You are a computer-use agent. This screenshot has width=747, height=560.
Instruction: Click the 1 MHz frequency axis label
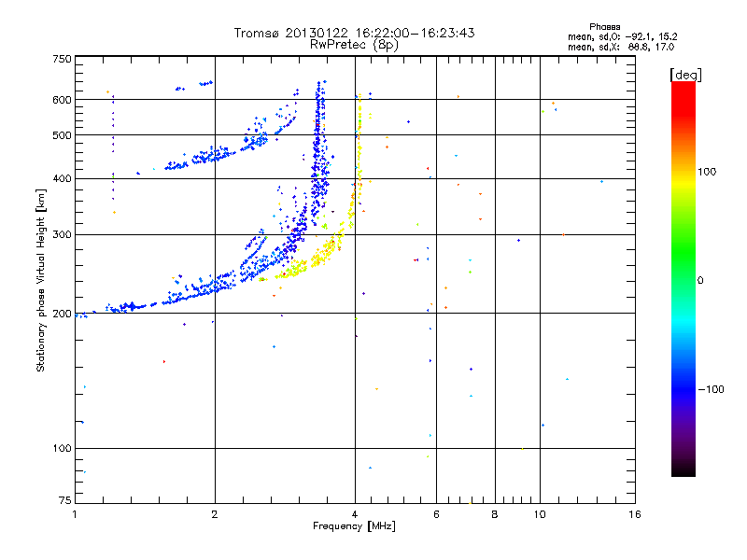point(75,514)
